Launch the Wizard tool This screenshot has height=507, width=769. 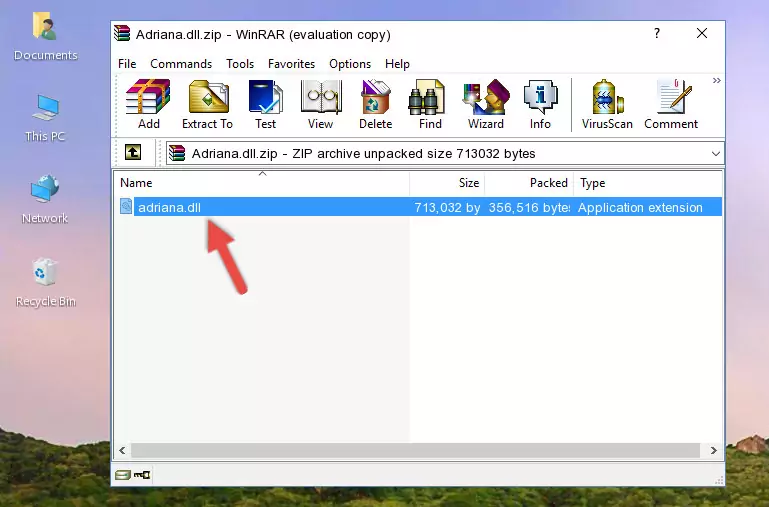tap(486, 104)
